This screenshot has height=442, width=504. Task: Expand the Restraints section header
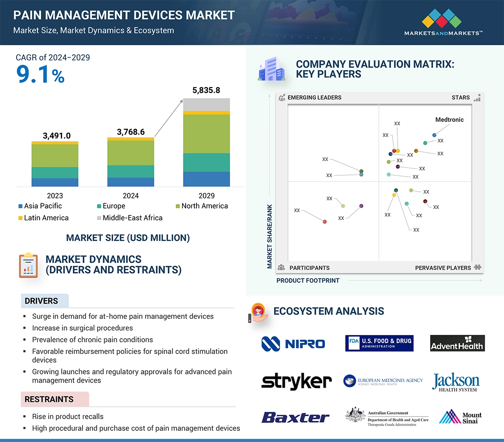click(49, 399)
